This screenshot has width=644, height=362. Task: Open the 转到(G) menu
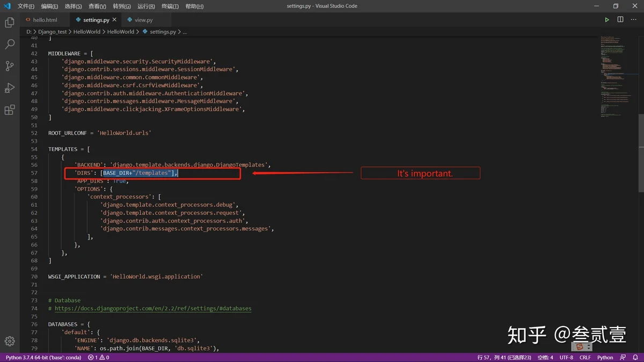click(122, 6)
